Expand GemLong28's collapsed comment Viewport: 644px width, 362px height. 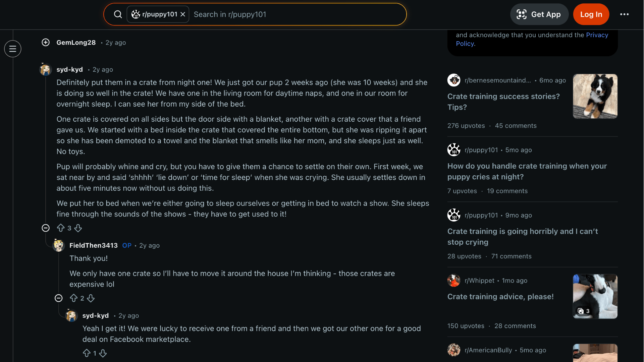click(45, 42)
